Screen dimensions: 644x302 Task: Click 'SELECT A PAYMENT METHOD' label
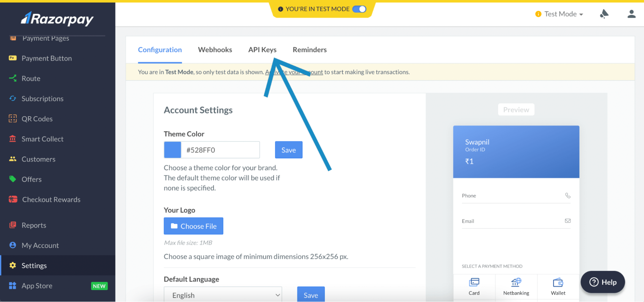point(492,266)
